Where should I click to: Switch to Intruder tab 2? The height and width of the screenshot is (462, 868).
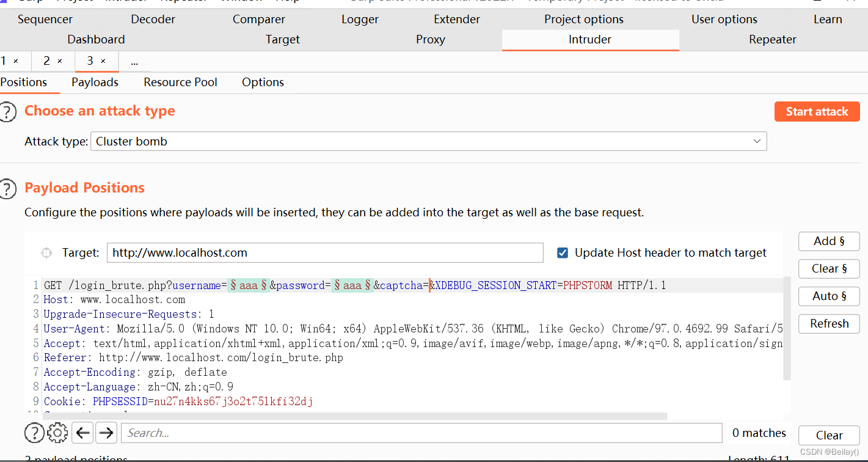46,61
